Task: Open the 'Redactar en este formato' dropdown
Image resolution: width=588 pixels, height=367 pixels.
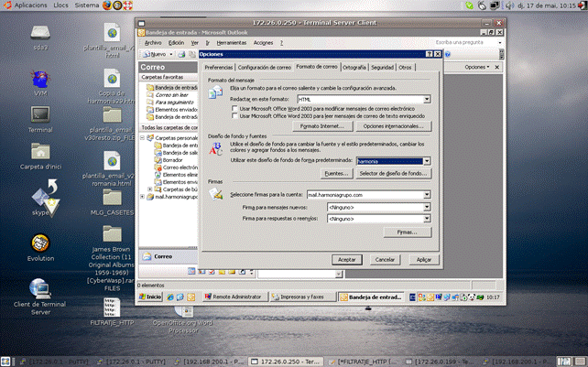Action: click(x=427, y=99)
